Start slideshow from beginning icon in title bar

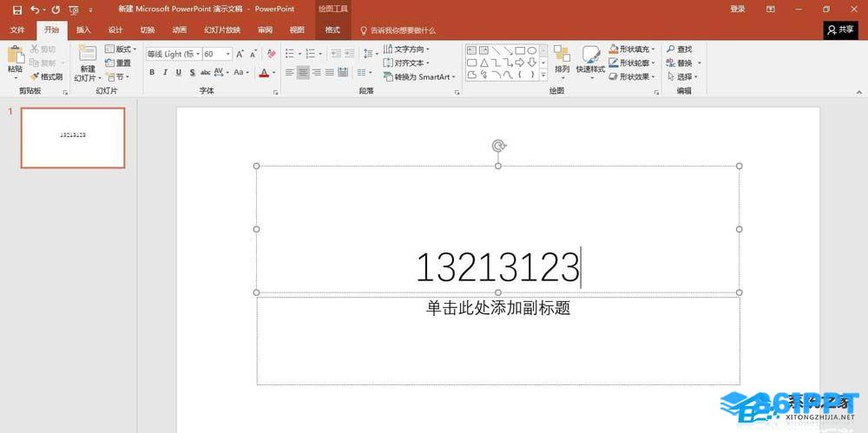click(x=74, y=10)
